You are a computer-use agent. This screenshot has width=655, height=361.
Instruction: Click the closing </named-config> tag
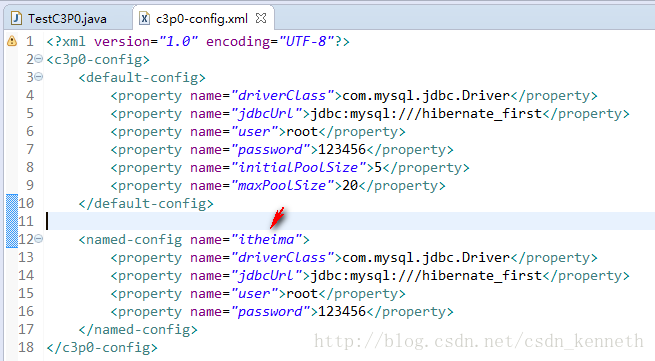pyautogui.click(x=138, y=330)
